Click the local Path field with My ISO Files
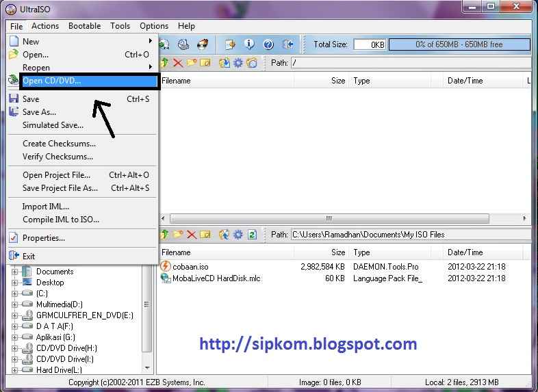 pos(411,235)
